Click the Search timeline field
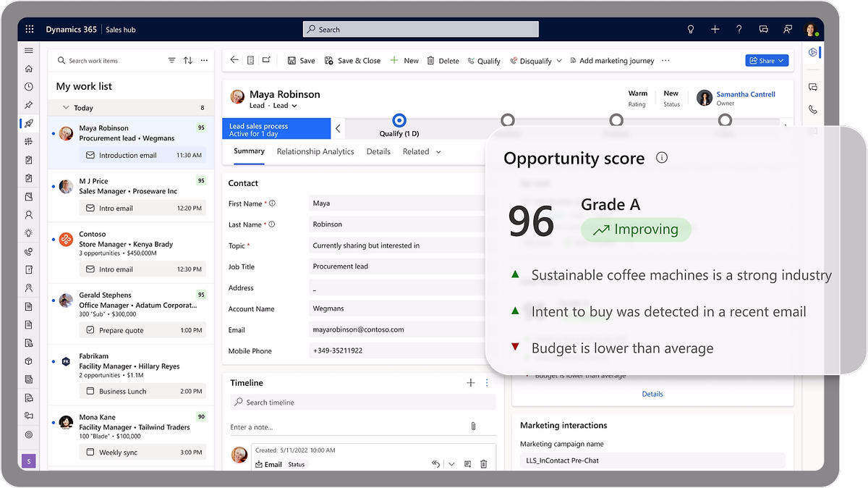The height and width of the screenshot is (488, 868). point(363,403)
